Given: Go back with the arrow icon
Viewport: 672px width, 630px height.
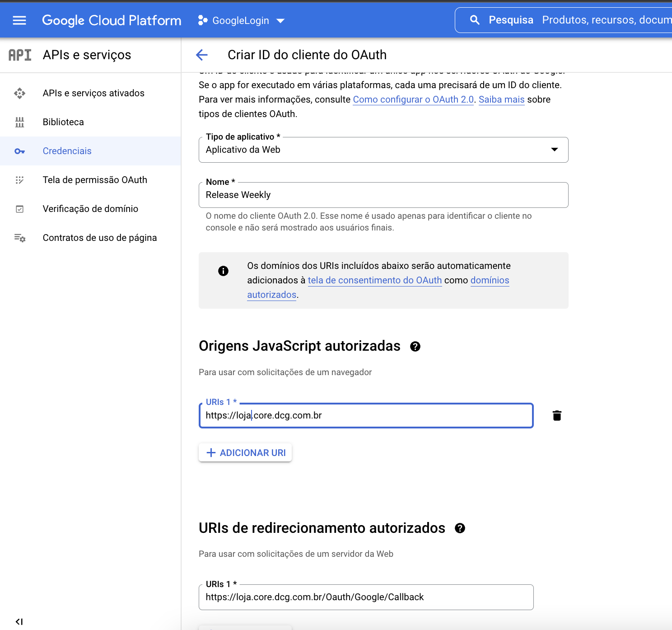Looking at the screenshot, I should point(201,55).
